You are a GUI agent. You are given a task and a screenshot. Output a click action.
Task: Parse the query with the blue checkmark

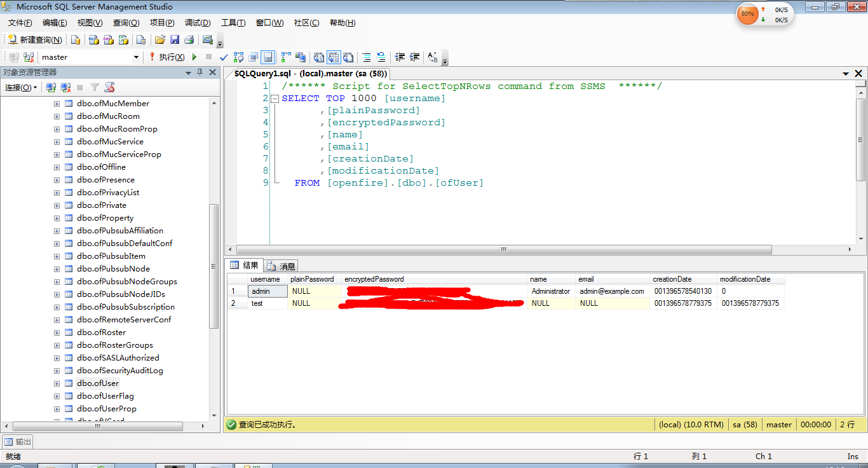point(224,57)
